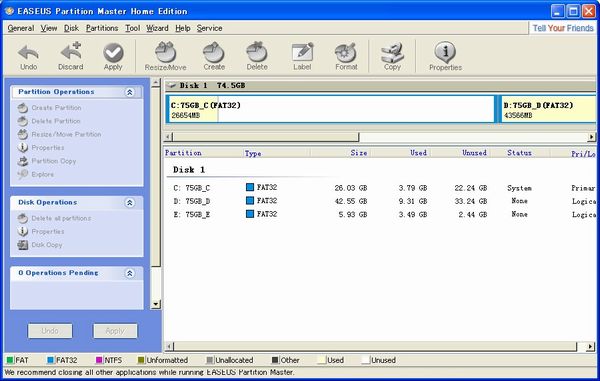600x381 pixels.
Task: Click the Unformatted legend swatch
Action: click(x=141, y=360)
